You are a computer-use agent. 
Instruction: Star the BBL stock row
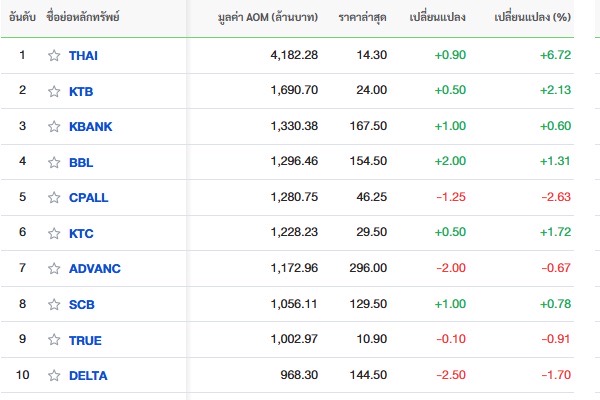click(x=54, y=162)
